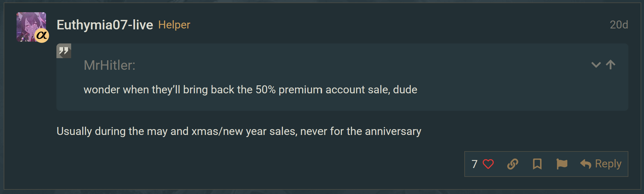This screenshot has width=644, height=194.
Task: Copy the post's share link via chain icon
Action: [512, 164]
